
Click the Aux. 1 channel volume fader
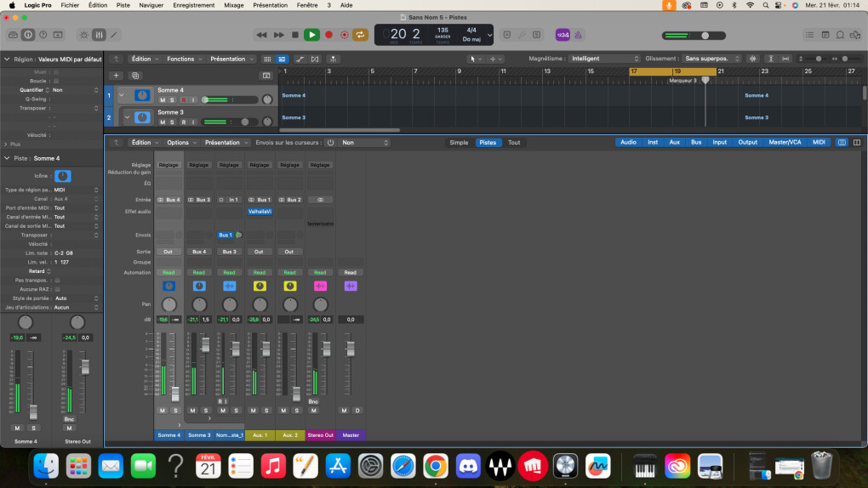click(266, 350)
